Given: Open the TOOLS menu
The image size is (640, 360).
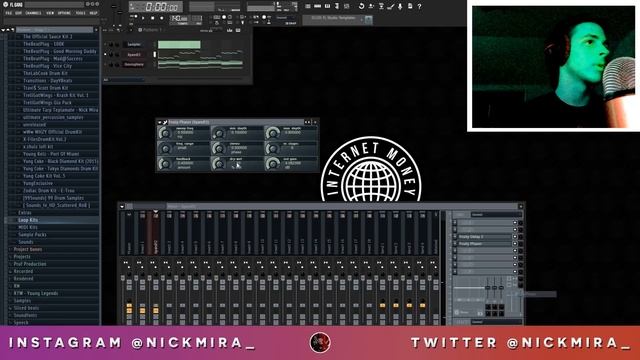Looking at the screenshot, I should point(80,13).
